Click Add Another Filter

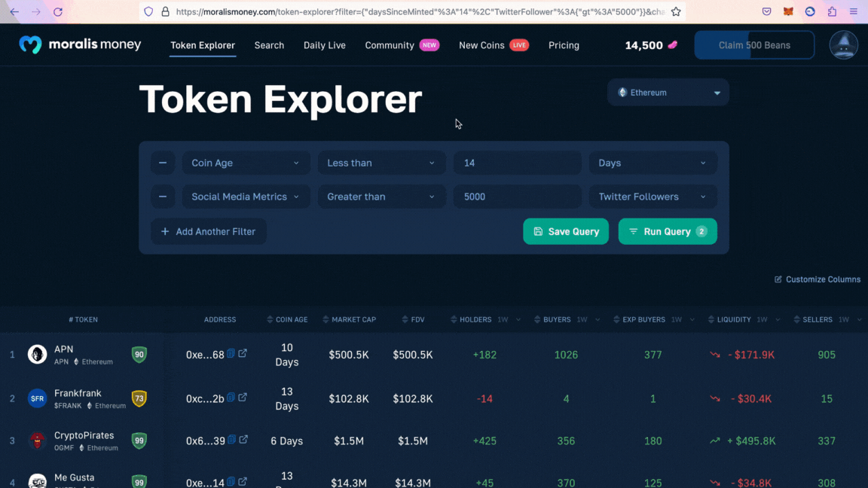pyautogui.click(x=208, y=231)
